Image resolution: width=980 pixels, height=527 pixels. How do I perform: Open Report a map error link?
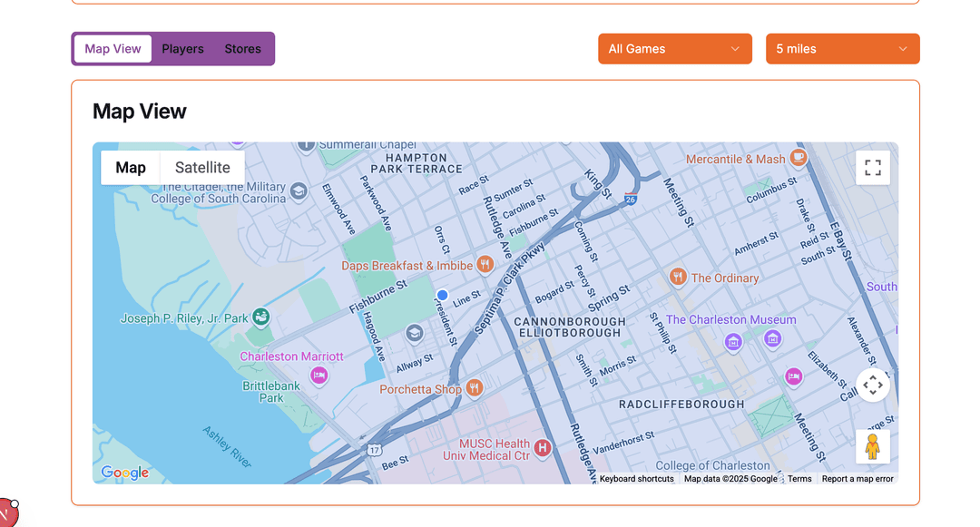pyautogui.click(x=857, y=479)
